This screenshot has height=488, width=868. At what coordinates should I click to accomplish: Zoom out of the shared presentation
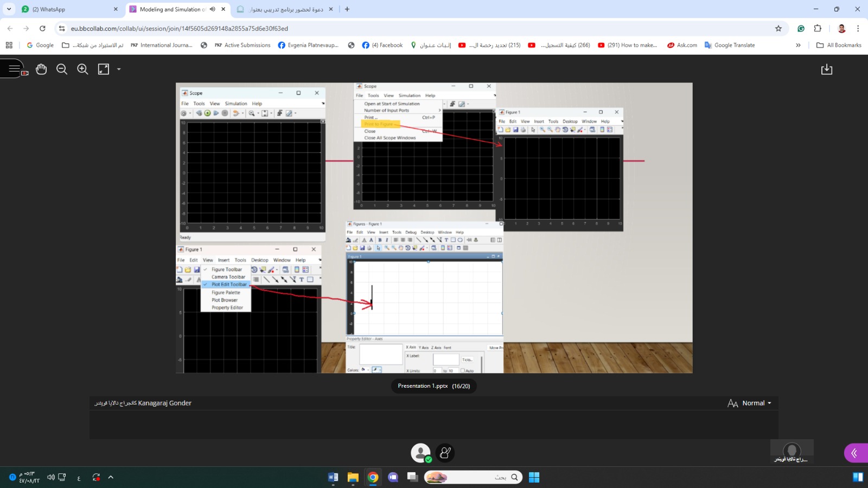point(62,69)
